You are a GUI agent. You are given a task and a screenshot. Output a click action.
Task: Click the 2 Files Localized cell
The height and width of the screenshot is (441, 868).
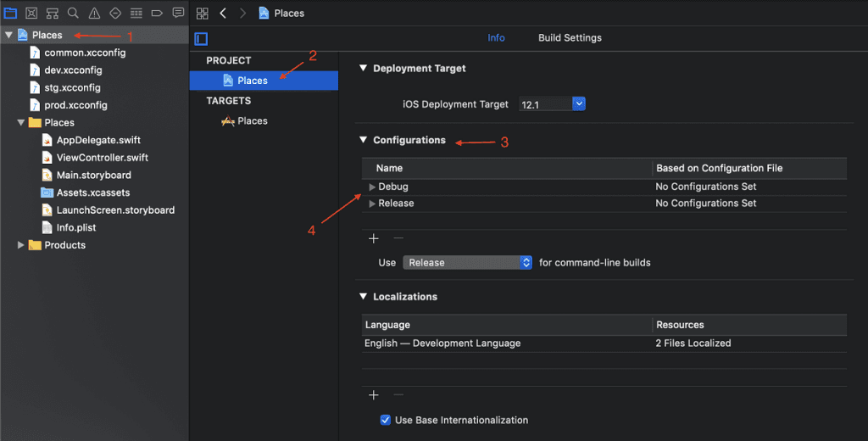pyautogui.click(x=693, y=343)
